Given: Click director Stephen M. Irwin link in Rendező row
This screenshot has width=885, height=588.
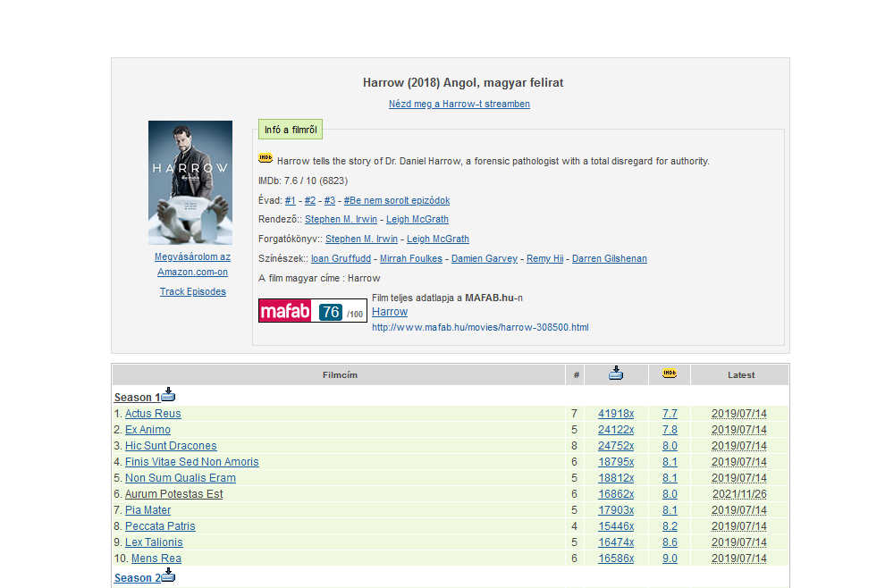Looking at the screenshot, I should [x=341, y=219].
